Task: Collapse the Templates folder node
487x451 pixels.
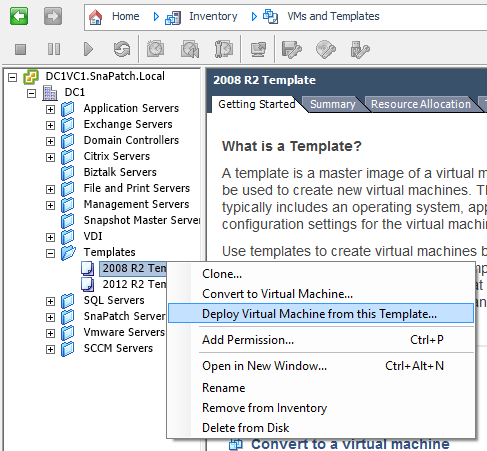Action: point(50,253)
